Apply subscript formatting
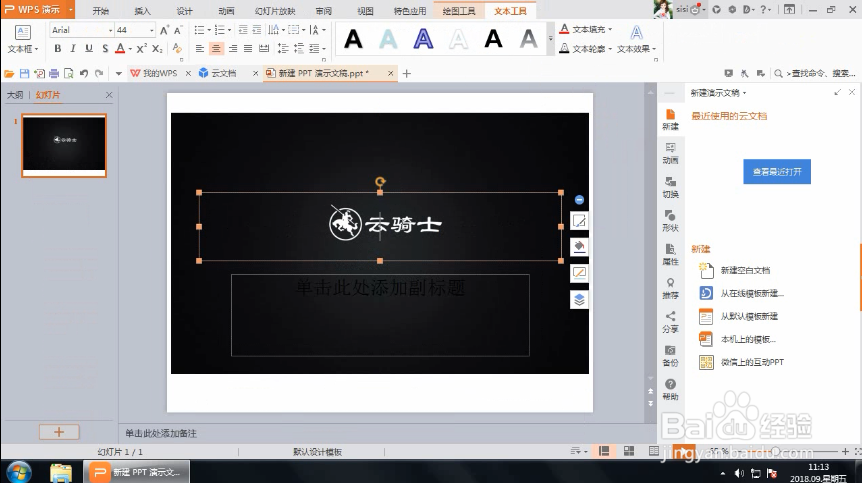 pos(157,49)
